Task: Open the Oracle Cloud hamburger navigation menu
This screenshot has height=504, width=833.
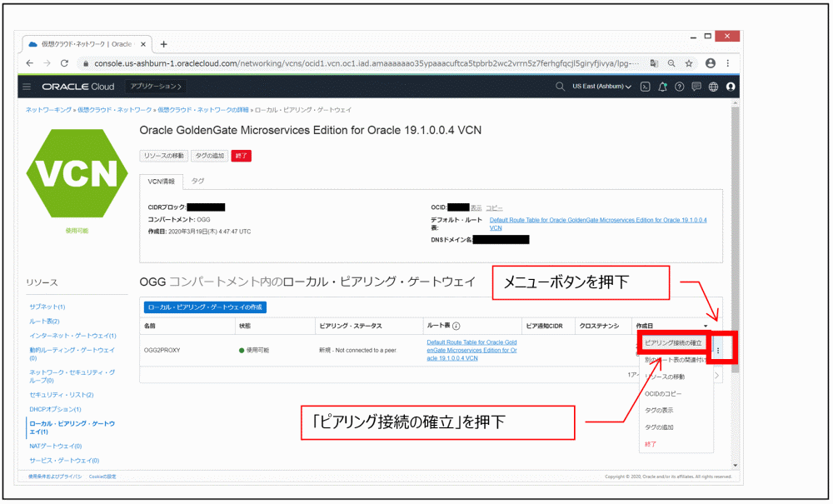Action: (x=27, y=87)
